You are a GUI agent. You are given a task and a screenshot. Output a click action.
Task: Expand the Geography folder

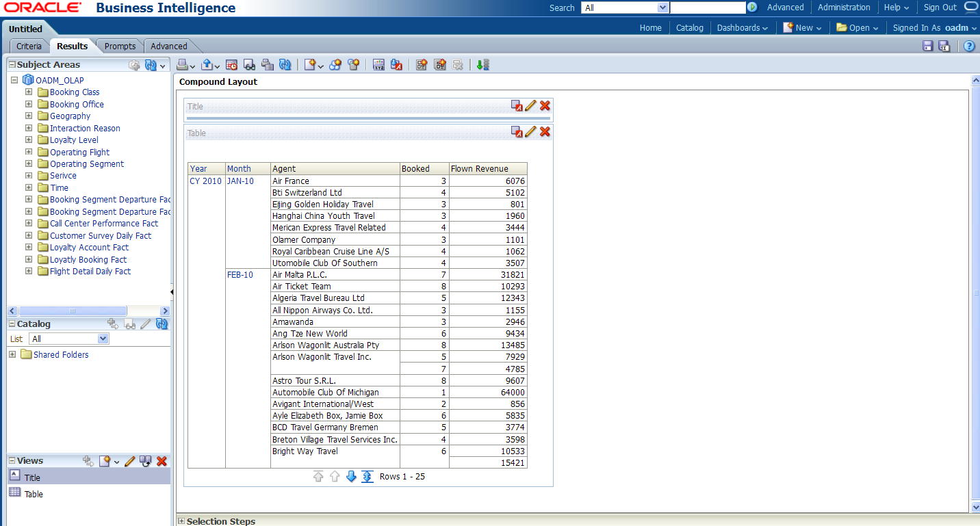point(29,116)
